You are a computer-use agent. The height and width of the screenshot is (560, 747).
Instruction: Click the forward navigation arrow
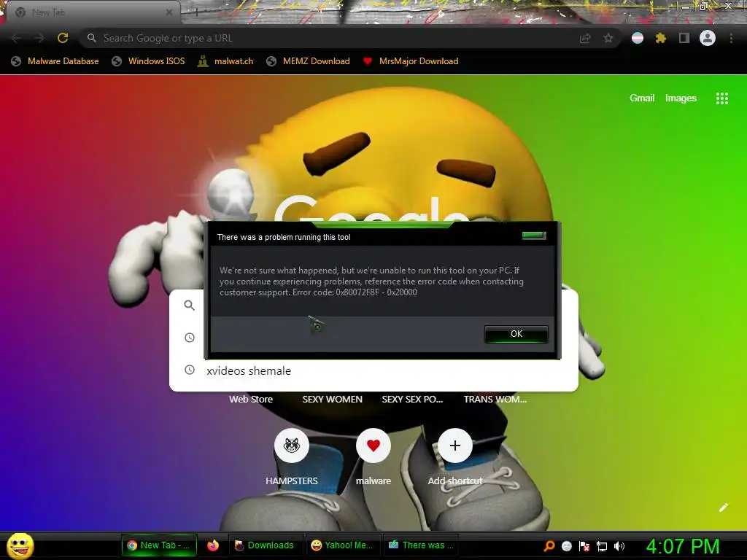39,38
